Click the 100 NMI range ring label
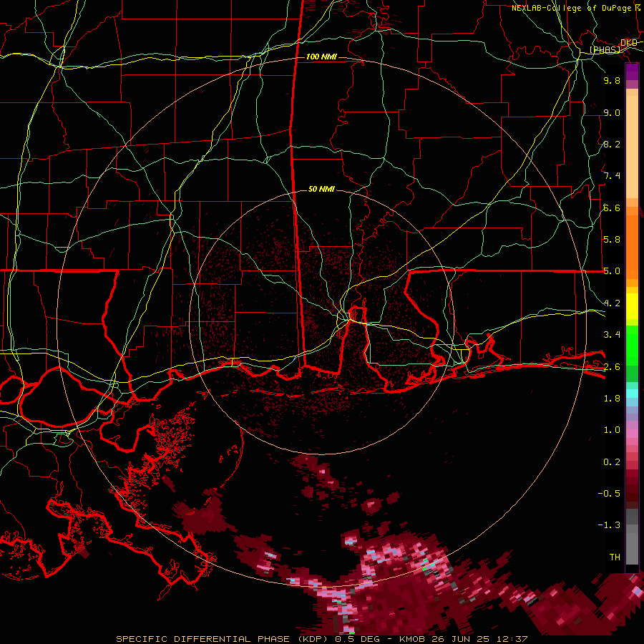The height and width of the screenshot is (644, 644). pos(321,57)
